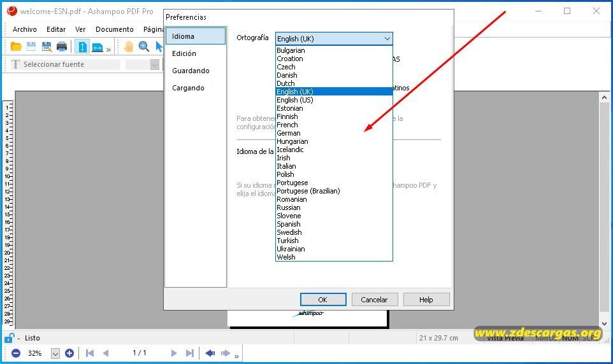The width and height of the screenshot is (613, 364).
Task: Click the zoom in plus button
Action: (69, 353)
